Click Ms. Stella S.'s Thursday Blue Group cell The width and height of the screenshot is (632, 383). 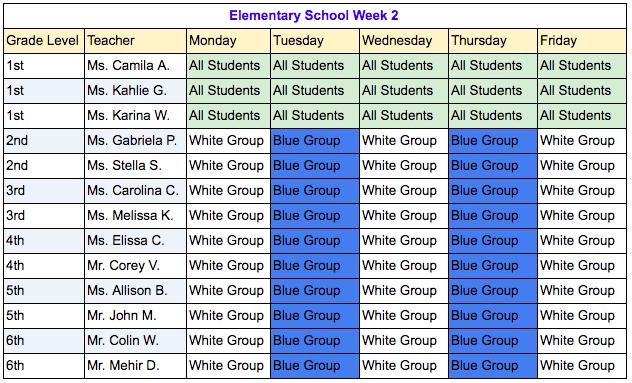pyautogui.click(x=493, y=166)
